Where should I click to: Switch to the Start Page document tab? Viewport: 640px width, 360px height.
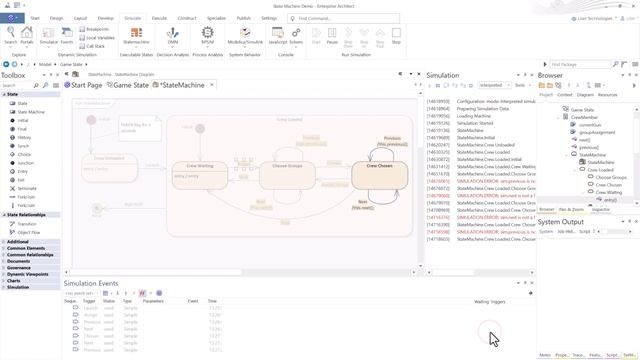point(83,85)
